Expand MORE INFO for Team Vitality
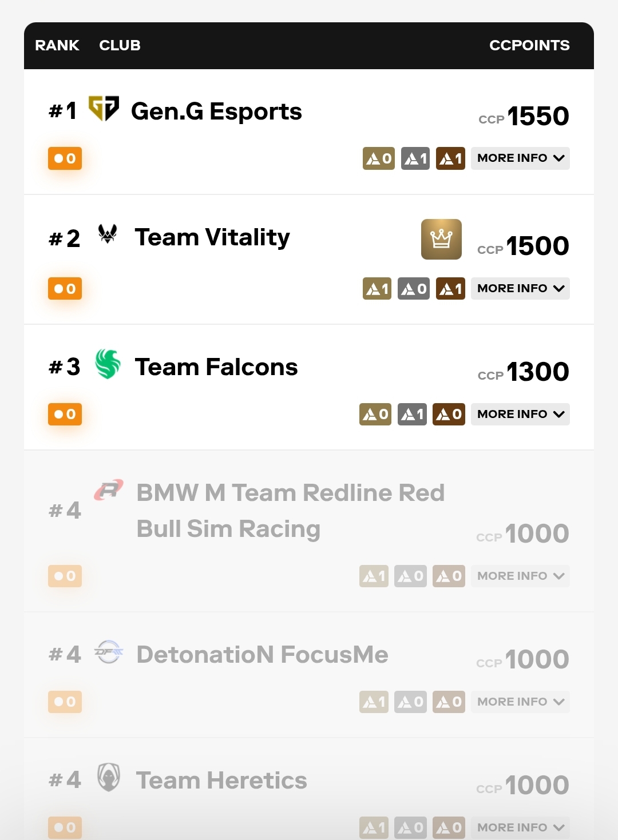The height and width of the screenshot is (840, 618). pyautogui.click(x=520, y=289)
